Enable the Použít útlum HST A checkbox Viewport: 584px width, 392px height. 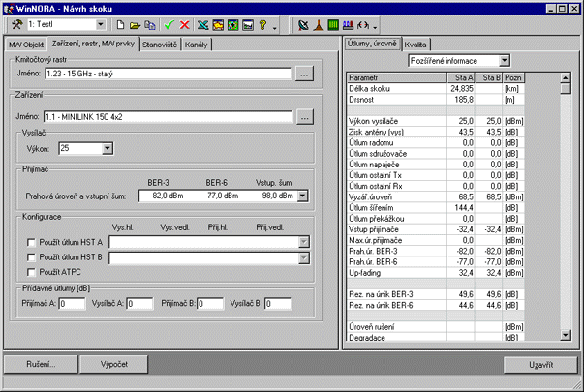32,242
